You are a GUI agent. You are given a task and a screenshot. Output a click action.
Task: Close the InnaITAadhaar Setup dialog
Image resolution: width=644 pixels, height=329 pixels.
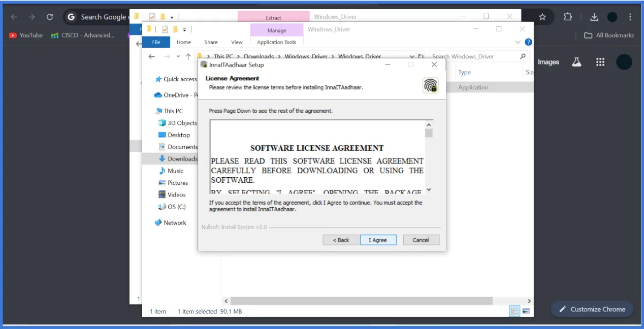pyautogui.click(x=434, y=64)
